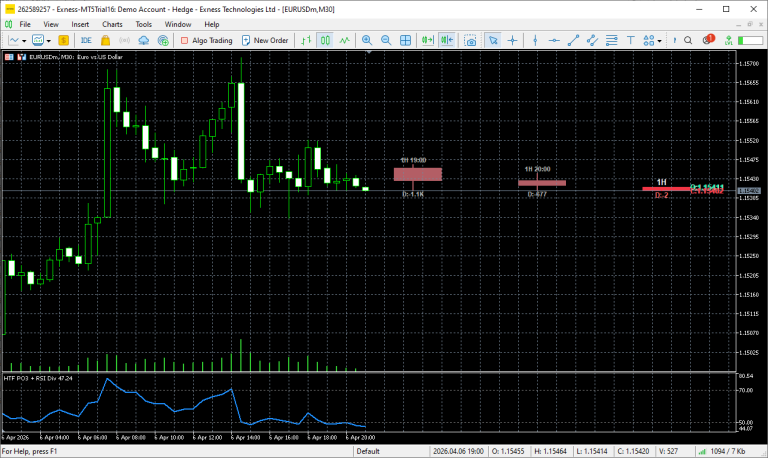Expand the templates dropdown arrow

(x=48, y=41)
